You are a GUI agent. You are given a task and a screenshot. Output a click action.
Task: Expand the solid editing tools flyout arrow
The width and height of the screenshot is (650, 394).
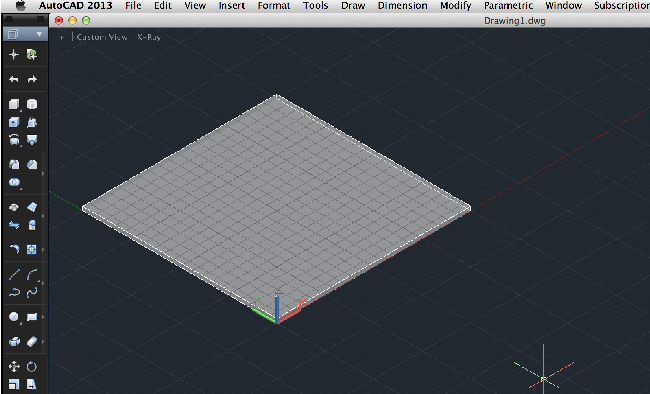click(43, 173)
